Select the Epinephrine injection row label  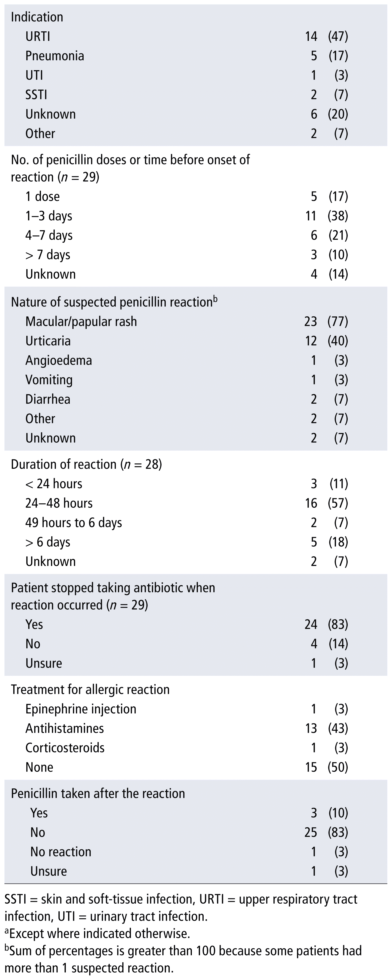point(81,709)
